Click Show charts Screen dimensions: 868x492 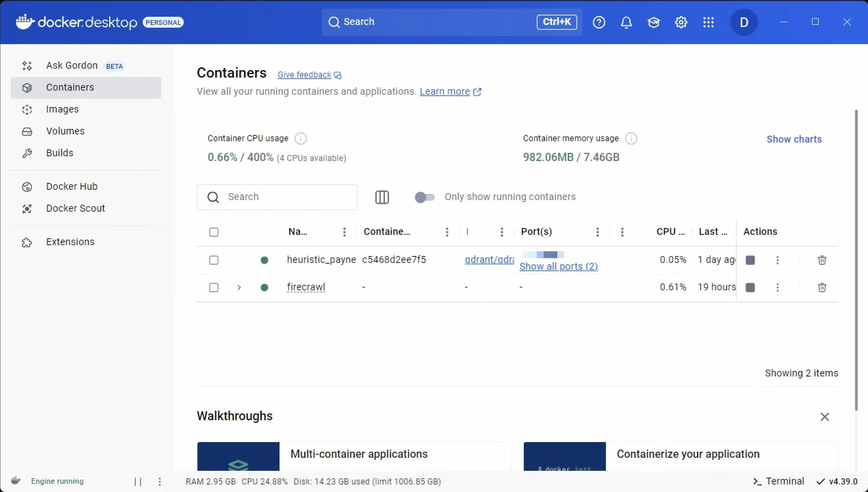click(794, 139)
